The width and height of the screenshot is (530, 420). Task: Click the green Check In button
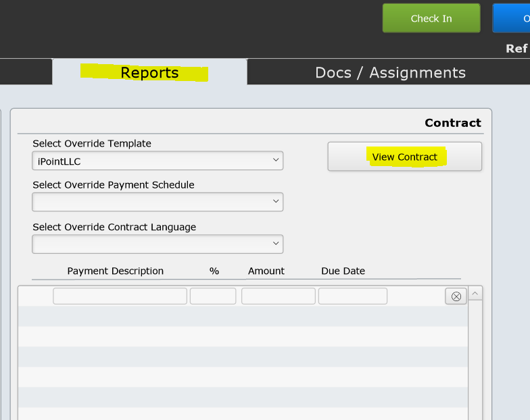click(x=431, y=18)
